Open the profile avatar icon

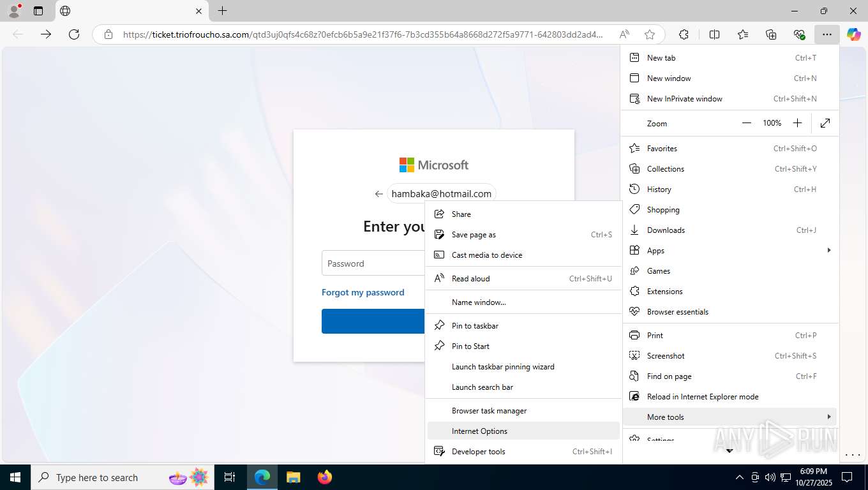[14, 11]
